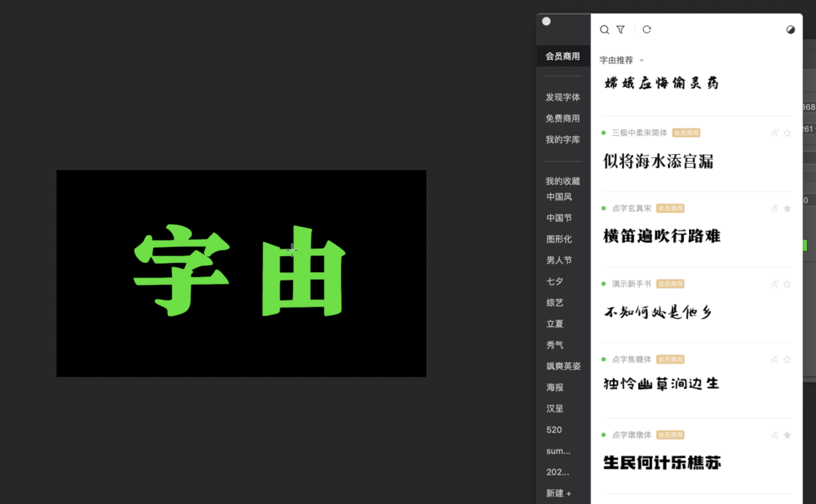816x504 pixels.
Task: Unstar the 点字玄真宋 font
Action: 787,209
